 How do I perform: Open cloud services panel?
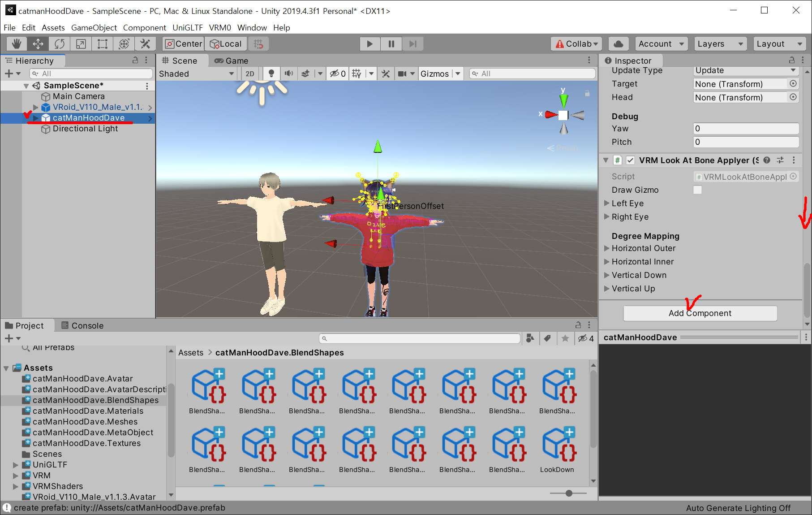[619, 44]
